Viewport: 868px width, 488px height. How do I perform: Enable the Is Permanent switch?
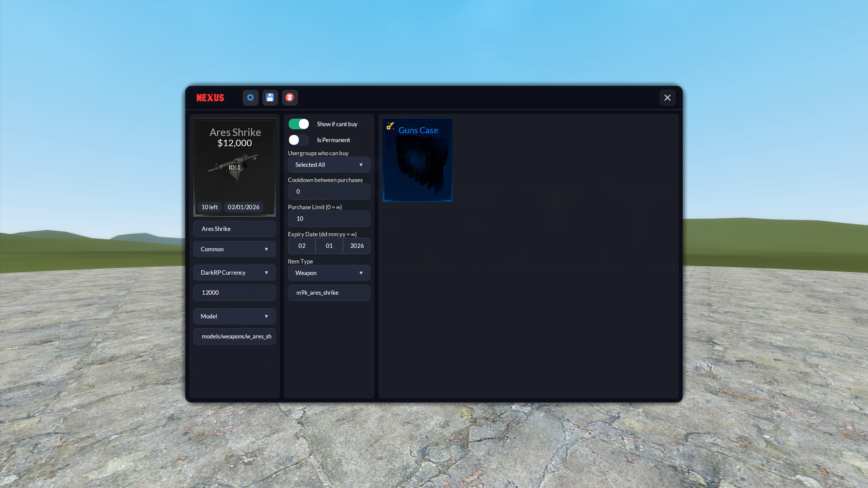click(x=298, y=140)
